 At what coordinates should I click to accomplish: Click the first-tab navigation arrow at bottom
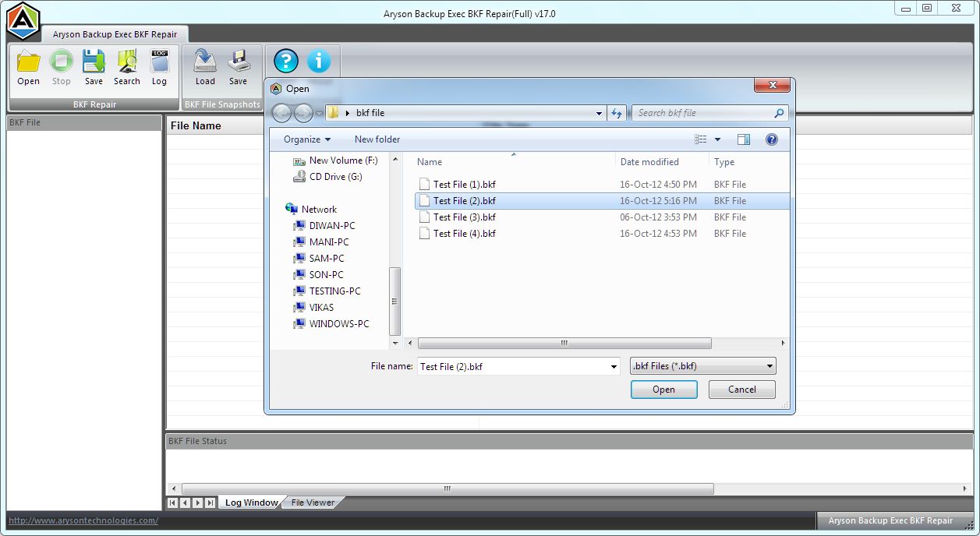(x=173, y=503)
